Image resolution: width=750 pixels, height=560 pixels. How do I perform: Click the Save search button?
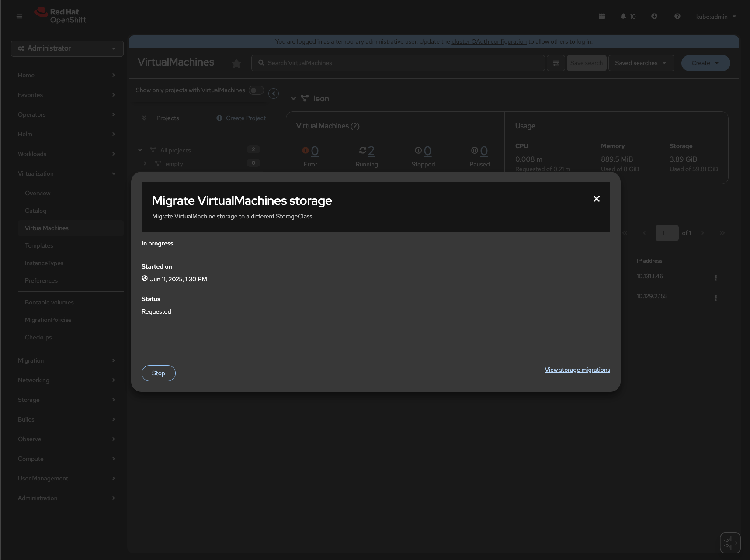587,63
